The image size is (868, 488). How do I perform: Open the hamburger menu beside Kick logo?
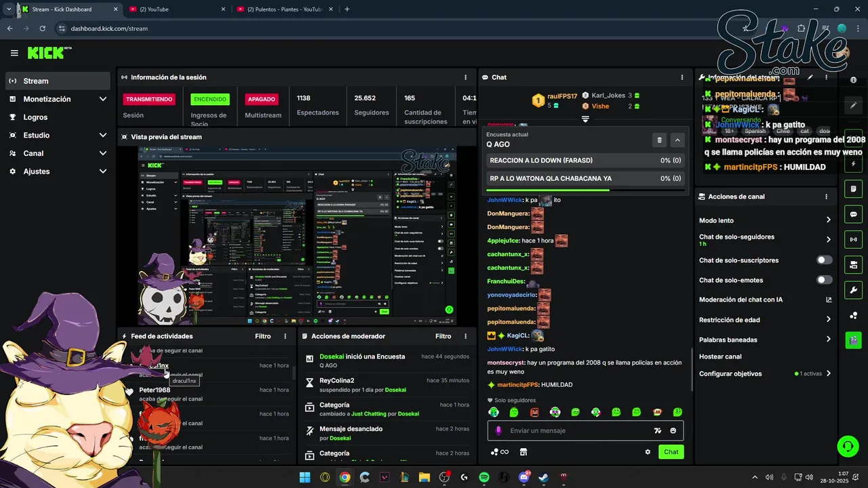14,53
